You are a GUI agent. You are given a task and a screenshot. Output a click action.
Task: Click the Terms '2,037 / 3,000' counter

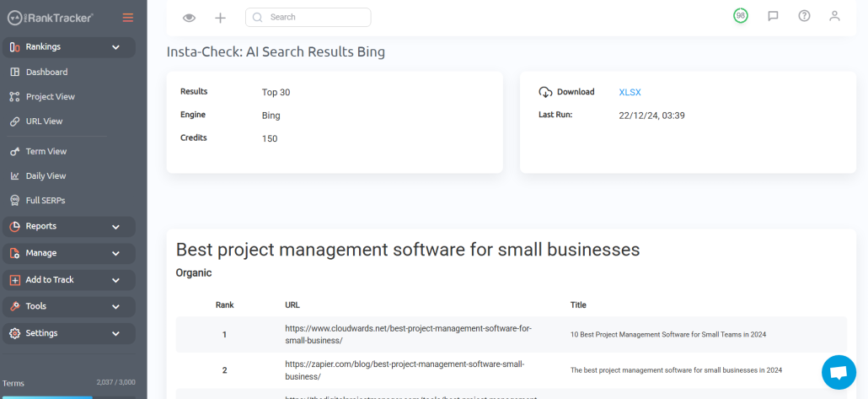point(115,382)
